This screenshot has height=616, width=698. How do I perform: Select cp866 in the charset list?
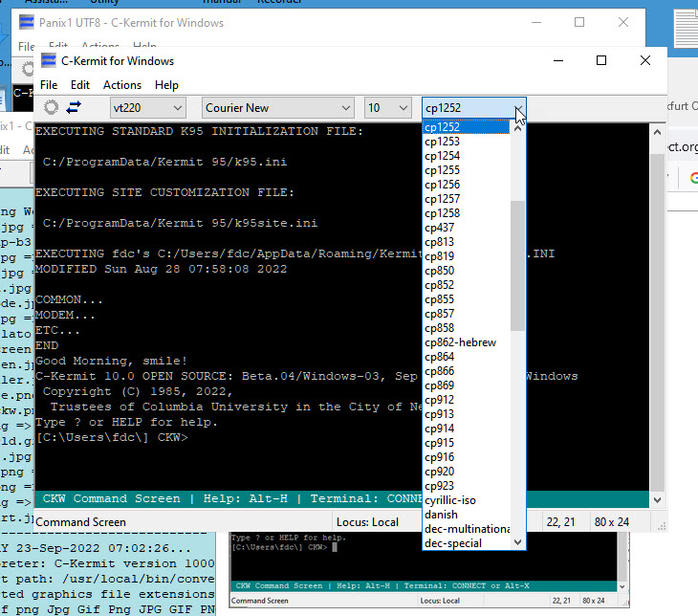coord(466,370)
